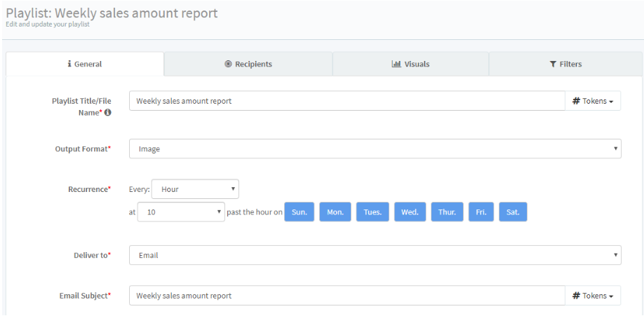Viewport: 644px width, 323px height.
Task: Toggle the Thur. day button
Action: click(447, 212)
